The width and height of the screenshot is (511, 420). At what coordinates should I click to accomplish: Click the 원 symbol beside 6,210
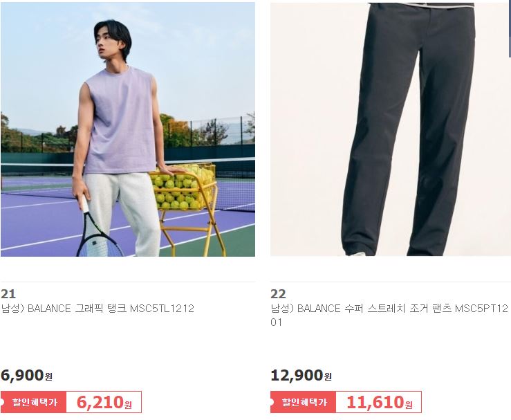click(128, 405)
